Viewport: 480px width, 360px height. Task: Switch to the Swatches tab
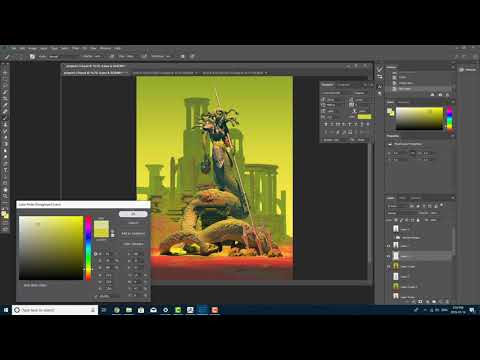pos(403,102)
